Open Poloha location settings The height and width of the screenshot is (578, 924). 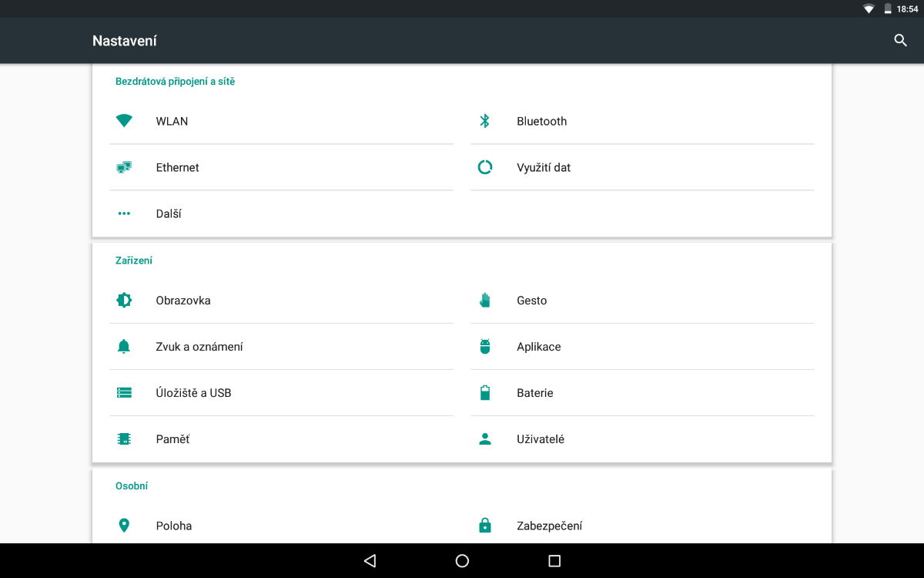click(x=174, y=526)
